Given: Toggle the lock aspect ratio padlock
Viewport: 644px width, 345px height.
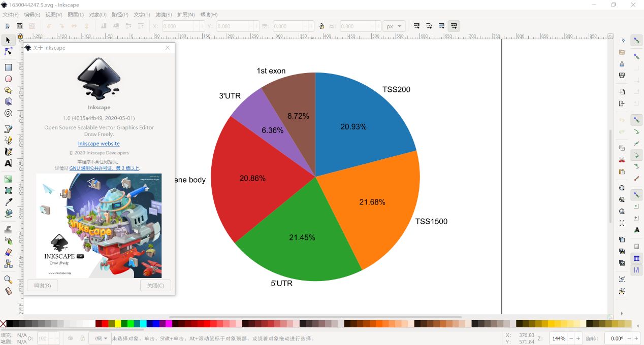Looking at the screenshot, I should (x=321, y=26).
